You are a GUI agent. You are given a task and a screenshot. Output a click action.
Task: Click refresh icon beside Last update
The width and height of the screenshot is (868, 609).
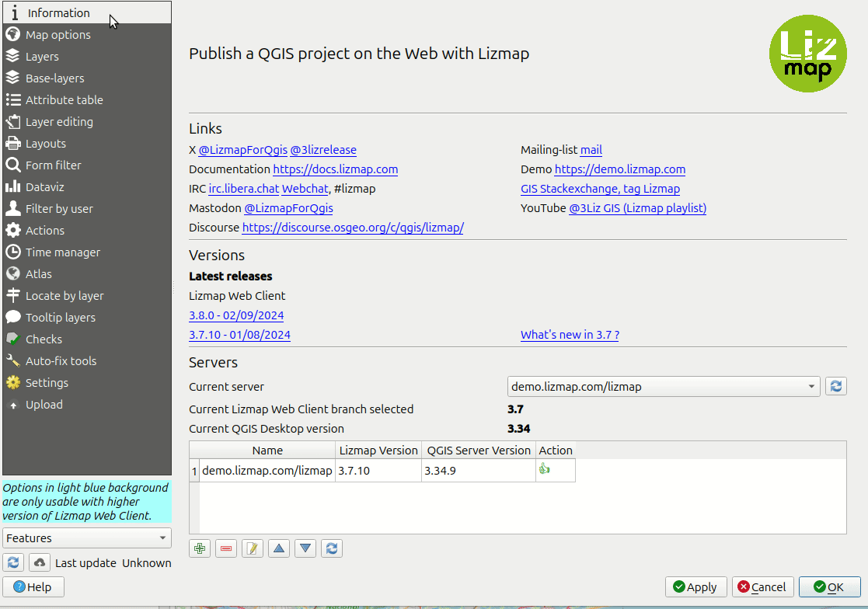pyautogui.click(x=13, y=562)
